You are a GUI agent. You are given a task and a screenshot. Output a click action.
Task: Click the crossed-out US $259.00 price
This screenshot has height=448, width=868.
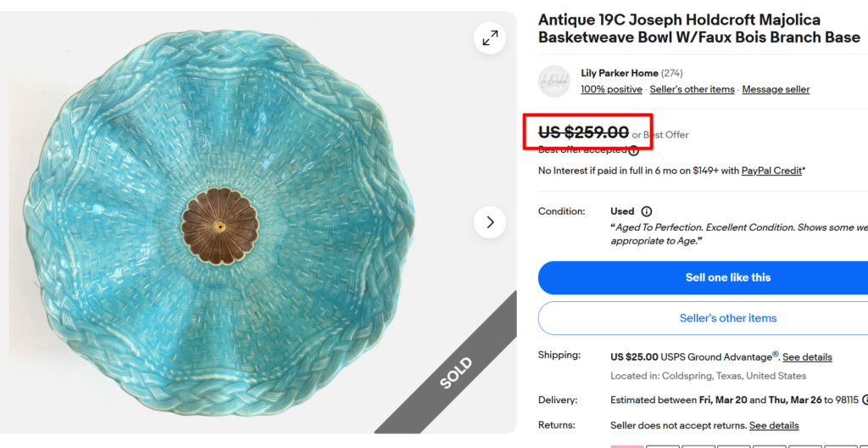tap(584, 132)
